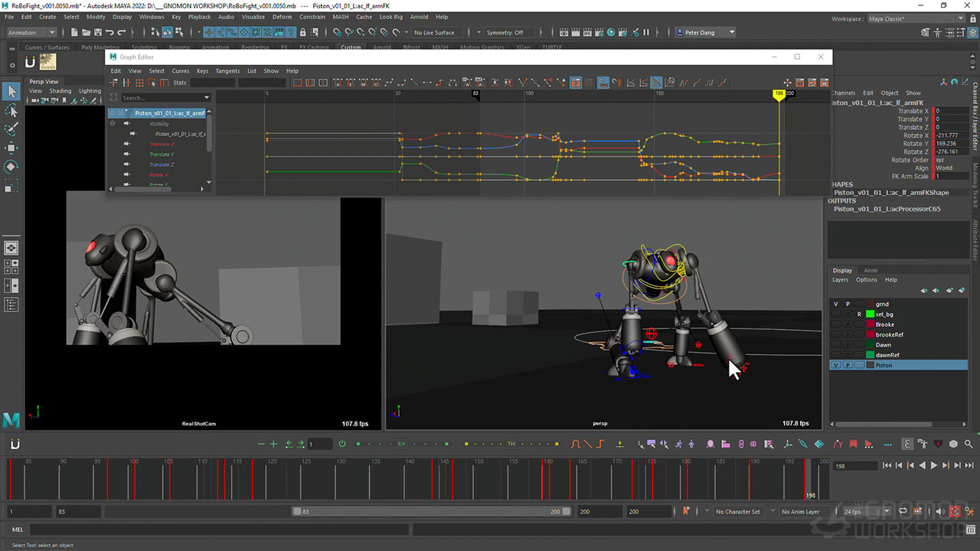Click the Undo arrow in the status line

[109, 32]
